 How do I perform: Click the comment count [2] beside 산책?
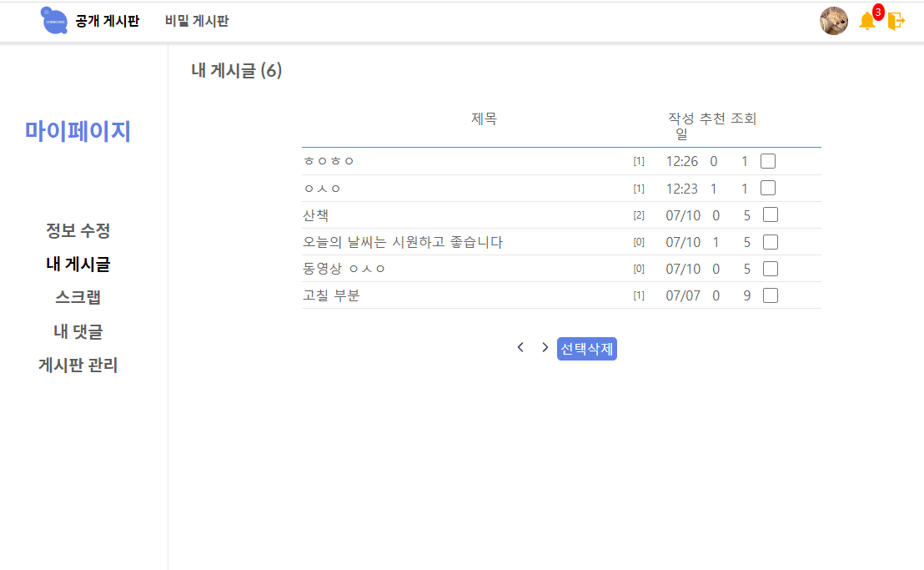coord(641,214)
